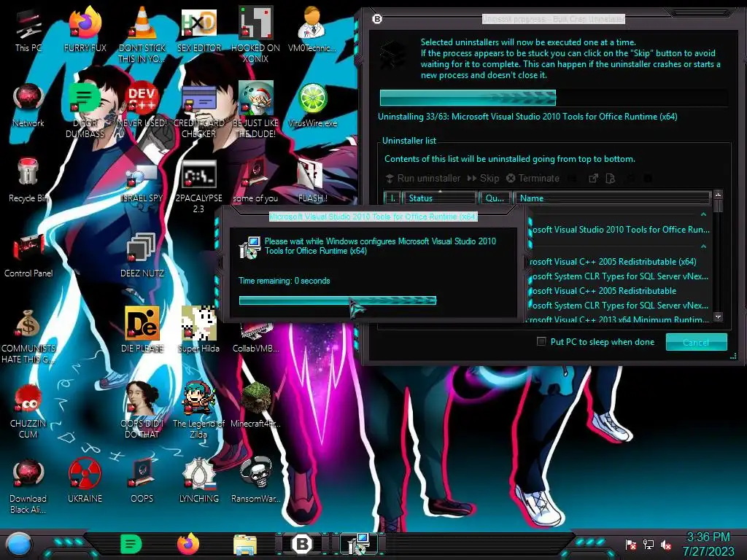Select the first Microsoft System CLR Types row

click(x=619, y=276)
